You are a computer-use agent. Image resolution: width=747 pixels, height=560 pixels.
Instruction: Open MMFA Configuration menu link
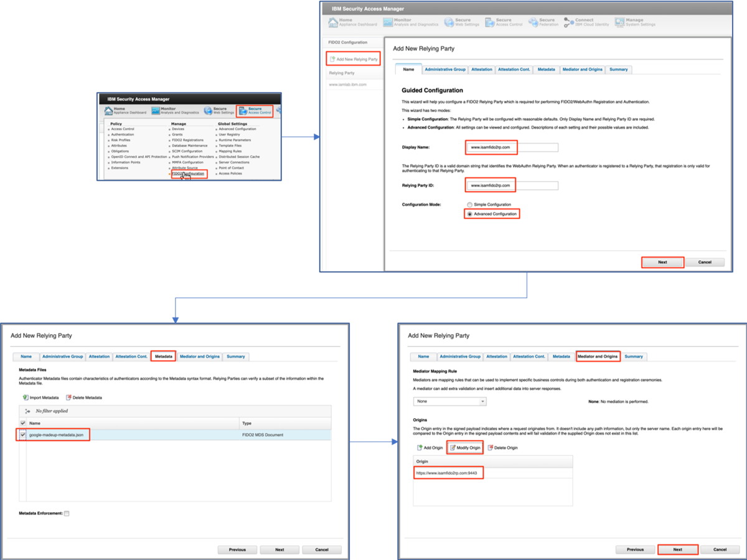click(x=187, y=162)
